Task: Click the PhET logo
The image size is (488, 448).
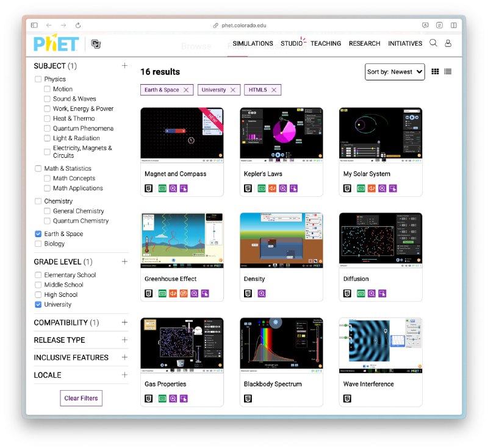Action: pyautogui.click(x=56, y=44)
